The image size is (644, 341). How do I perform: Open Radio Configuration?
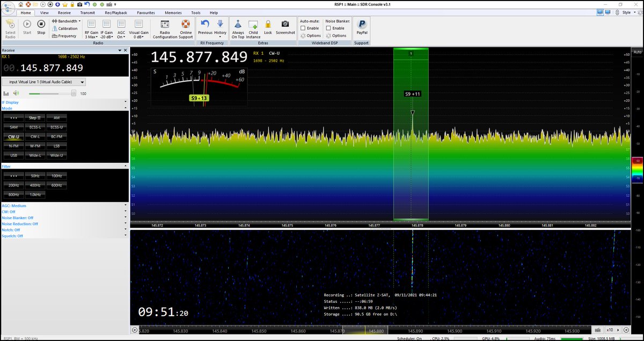click(165, 29)
